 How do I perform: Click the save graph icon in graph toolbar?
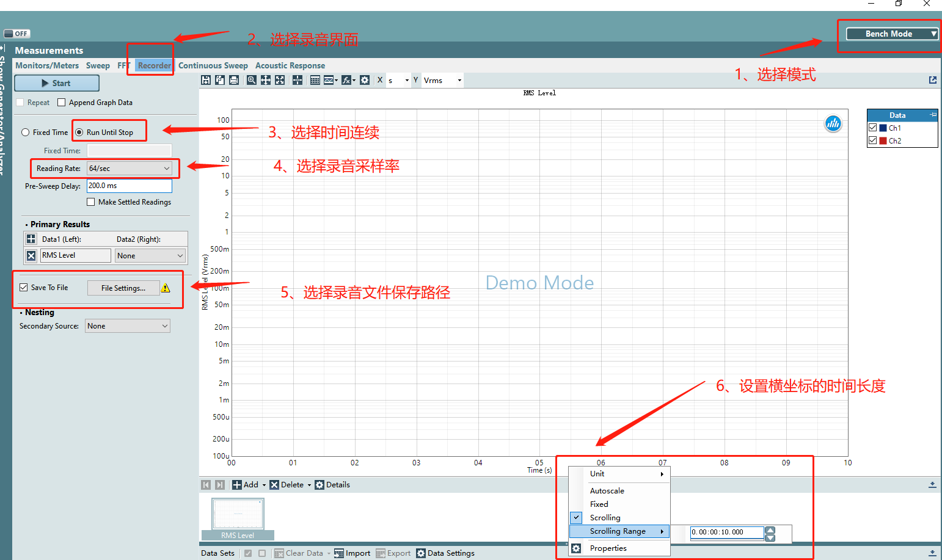coord(206,80)
